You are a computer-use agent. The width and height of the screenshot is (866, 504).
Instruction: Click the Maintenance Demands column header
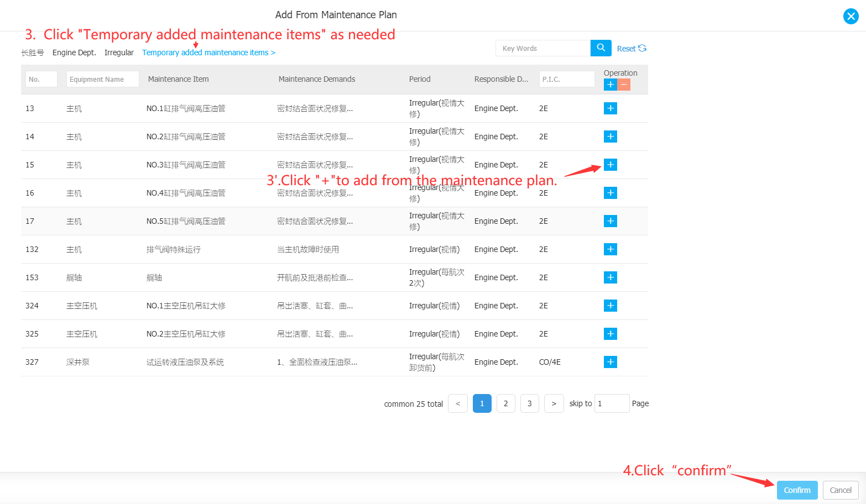317,79
